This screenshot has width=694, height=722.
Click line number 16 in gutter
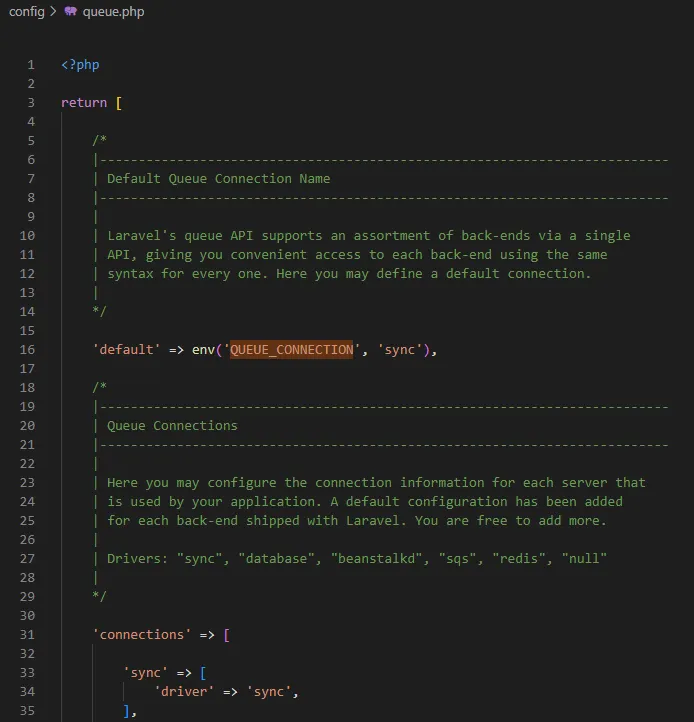pyautogui.click(x=27, y=349)
